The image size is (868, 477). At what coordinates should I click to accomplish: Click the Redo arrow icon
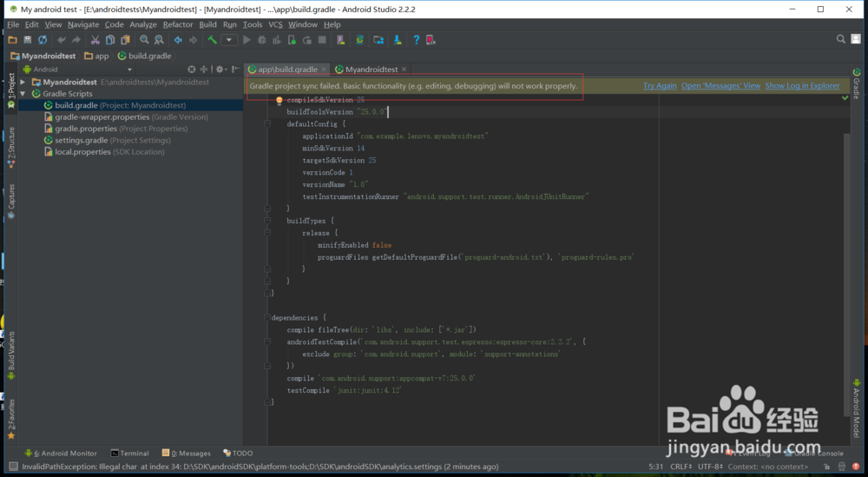click(x=76, y=40)
